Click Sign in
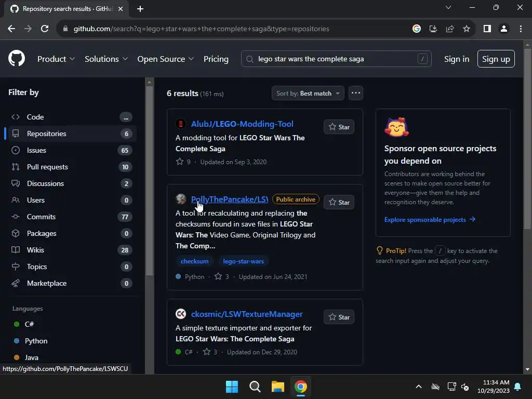The width and height of the screenshot is (532, 399). tap(457, 59)
